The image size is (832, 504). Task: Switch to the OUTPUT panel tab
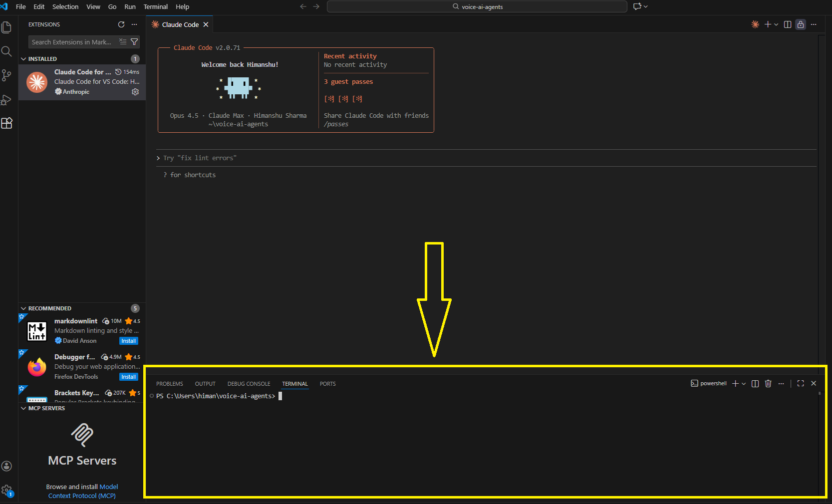pos(205,384)
